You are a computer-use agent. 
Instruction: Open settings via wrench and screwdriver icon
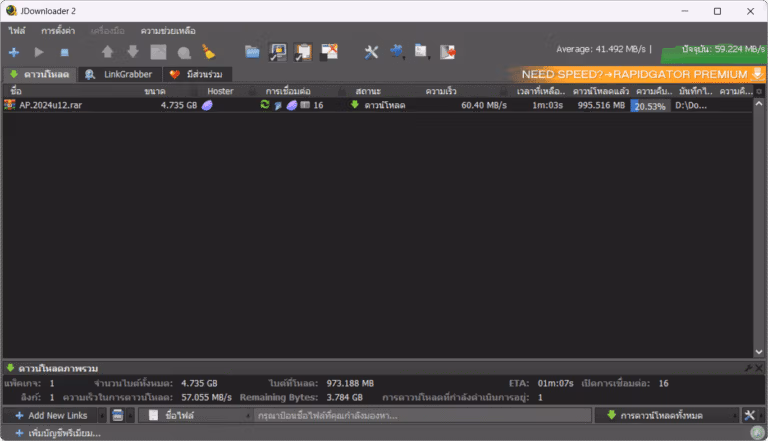tap(371, 52)
